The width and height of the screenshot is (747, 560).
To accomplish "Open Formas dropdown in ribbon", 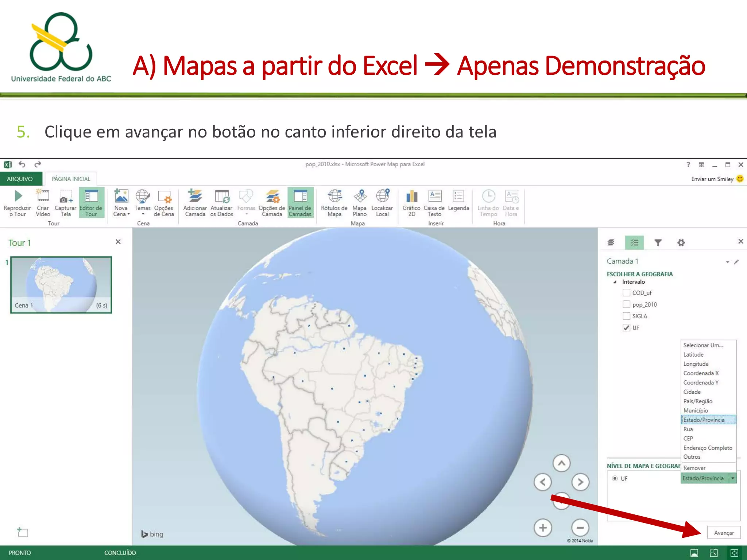I will point(246,203).
